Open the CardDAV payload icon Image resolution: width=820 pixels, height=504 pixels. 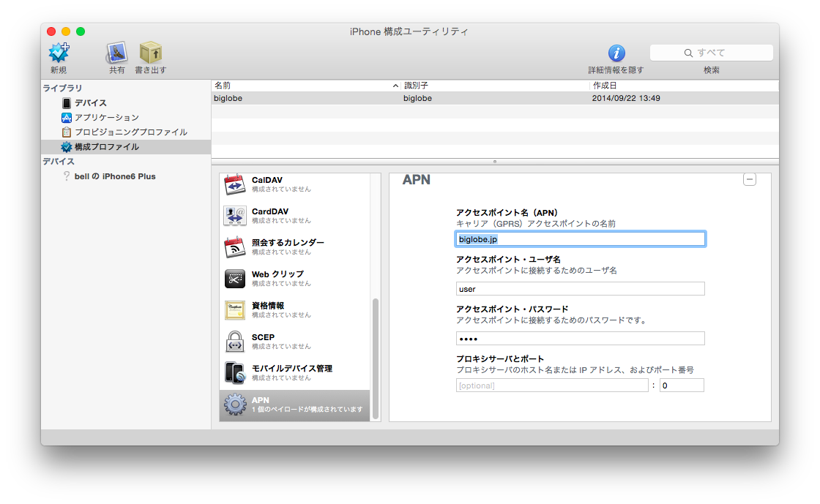coord(235,216)
